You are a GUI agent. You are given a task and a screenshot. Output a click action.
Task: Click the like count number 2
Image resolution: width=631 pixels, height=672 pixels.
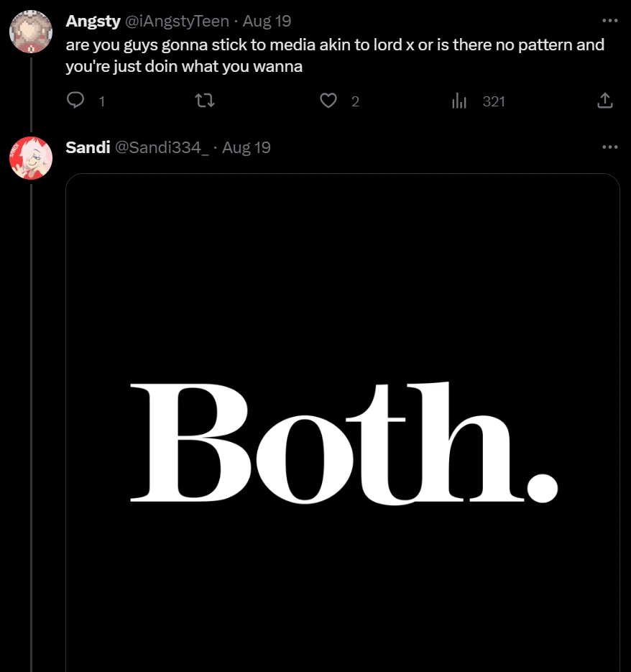click(355, 101)
